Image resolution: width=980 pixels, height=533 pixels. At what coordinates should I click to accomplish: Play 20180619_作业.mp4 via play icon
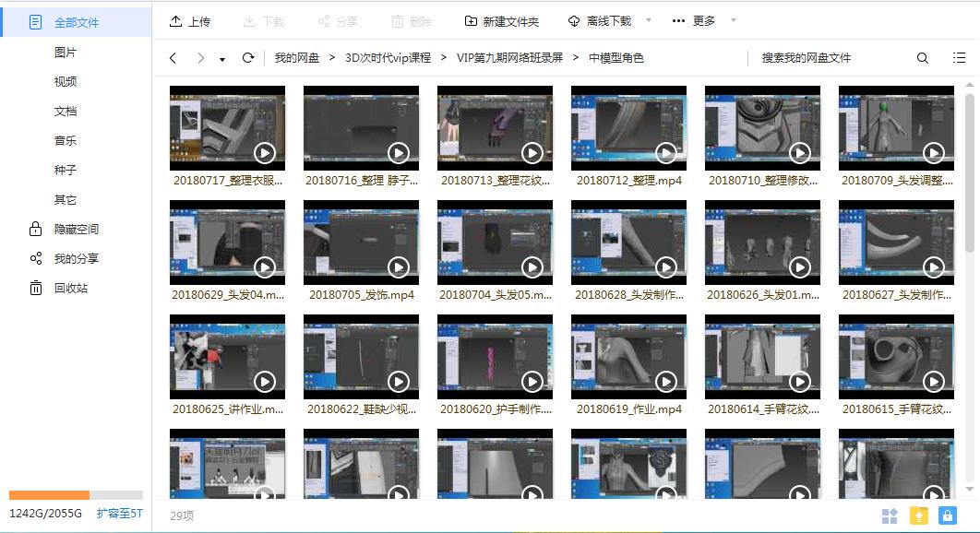pyautogui.click(x=665, y=381)
